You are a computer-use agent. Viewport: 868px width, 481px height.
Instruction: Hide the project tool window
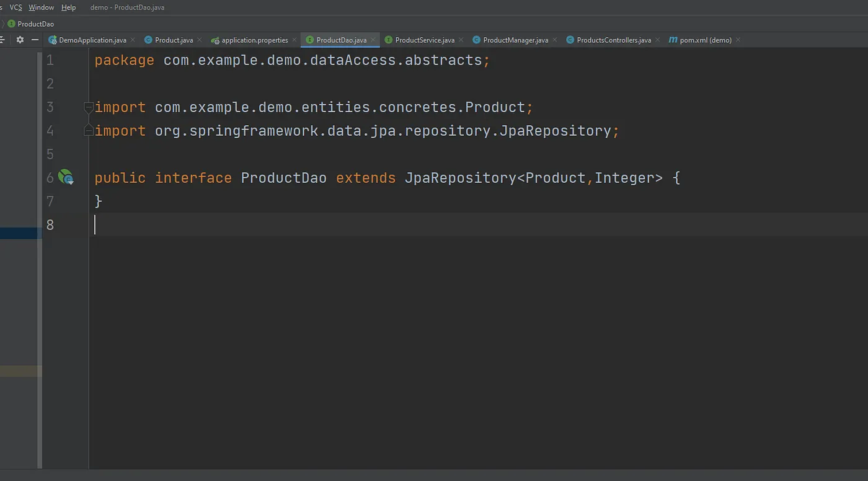point(35,40)
